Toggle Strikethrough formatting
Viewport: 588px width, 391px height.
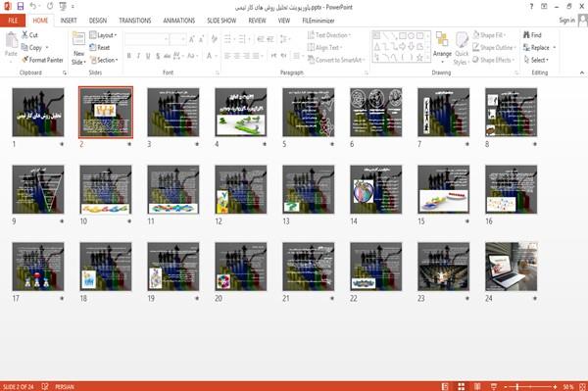click(x=167, y=56)
